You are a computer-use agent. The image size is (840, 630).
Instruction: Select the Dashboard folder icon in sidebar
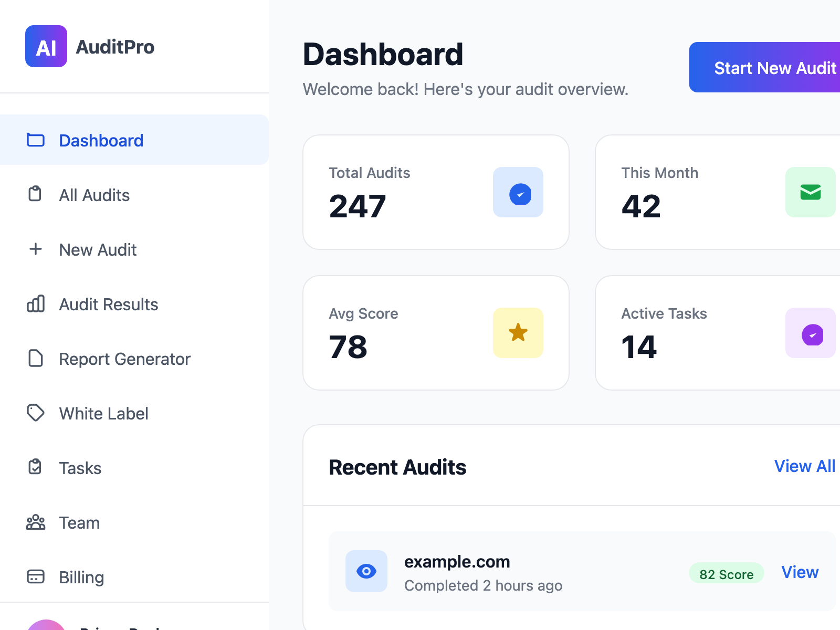[x=36, y=140]
